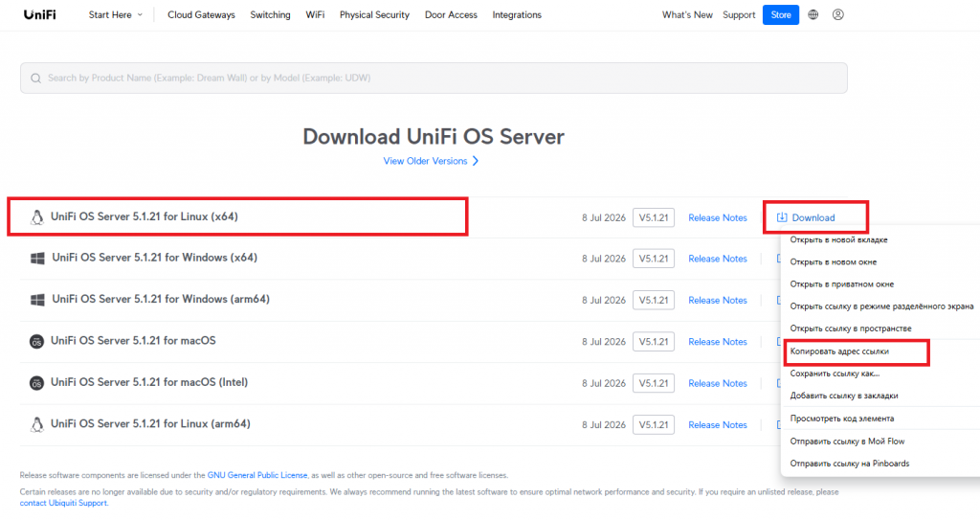The height and width of the screenshot is (521, 980).
Task: Select 'Открыть ссылку в режиме разделённого экрана'
Action: click(880, 306)
